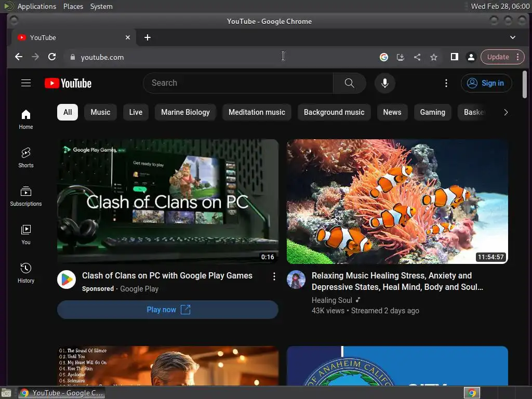The height and width of the screenshot is (399, 532).
Task: Go to Home in sidebar
Action: pos(26,119)
